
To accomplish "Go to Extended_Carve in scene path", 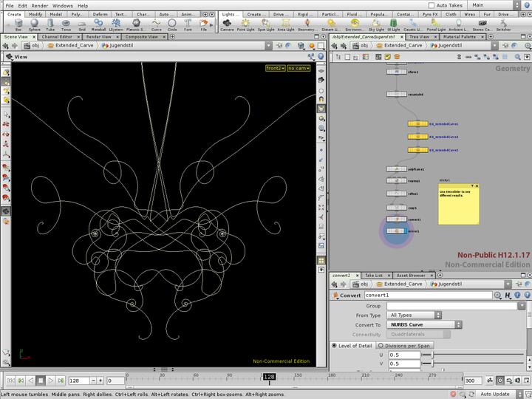I will point(71,46).
